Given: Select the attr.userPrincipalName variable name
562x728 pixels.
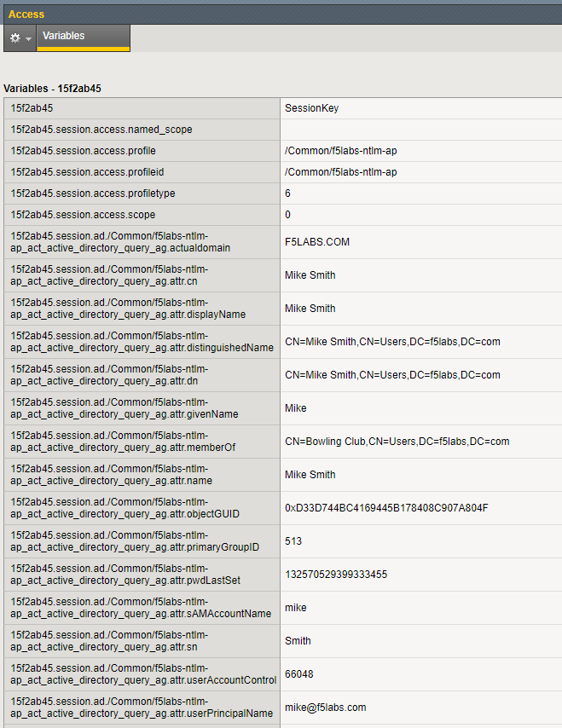Looking at the screenshot, I should [x=142, y=708].
